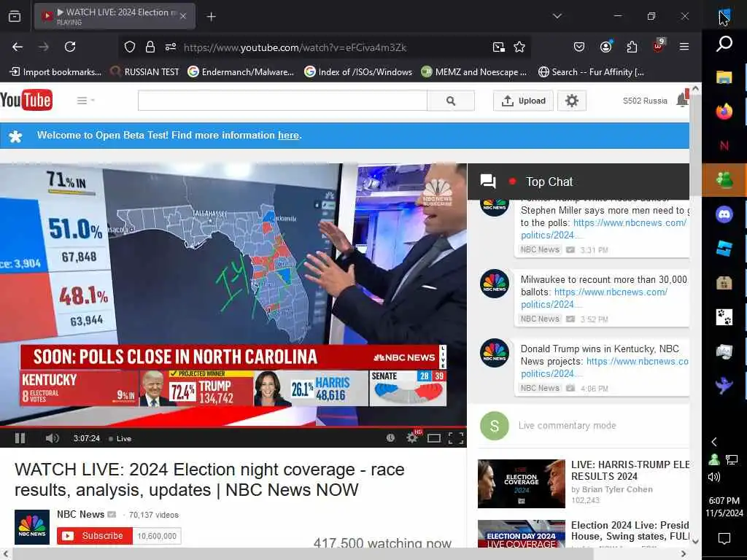View site security lock info
Viewport: 747px width, 560px height.
150,47
